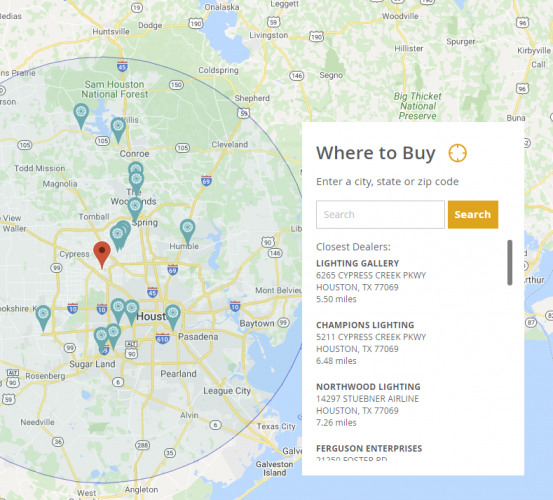Click the 'Closest Dealers:' heading
The image size is (553, 500).
(x=353, y=247)
